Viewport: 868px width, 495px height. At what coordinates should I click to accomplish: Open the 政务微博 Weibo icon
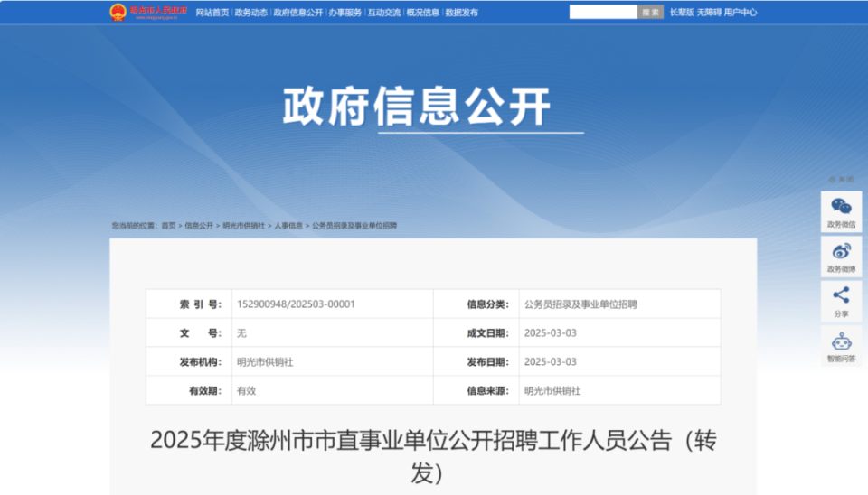click(x=841, y=257)
